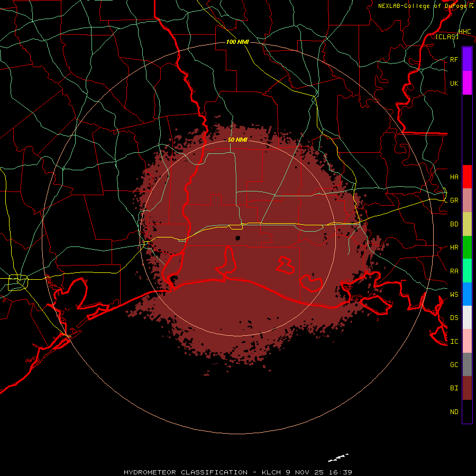Click the 'HYDROMETEOR CLASSIFICATION' title text
Viewport: 476px width, 476px height.
186,472
